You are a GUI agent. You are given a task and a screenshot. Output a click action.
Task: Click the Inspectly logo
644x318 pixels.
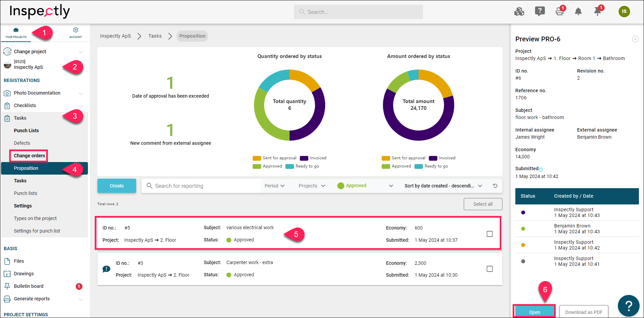[39, 12]
